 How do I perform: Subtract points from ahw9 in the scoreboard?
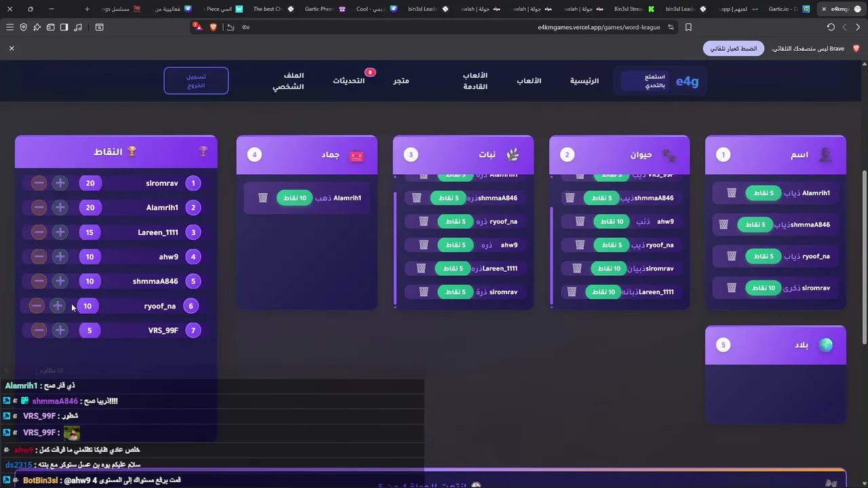(x=39, y=257)
